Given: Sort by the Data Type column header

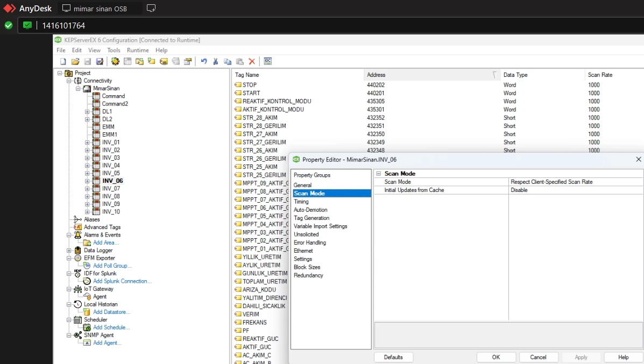Looking at the screenshot, I should pos(542,75).
